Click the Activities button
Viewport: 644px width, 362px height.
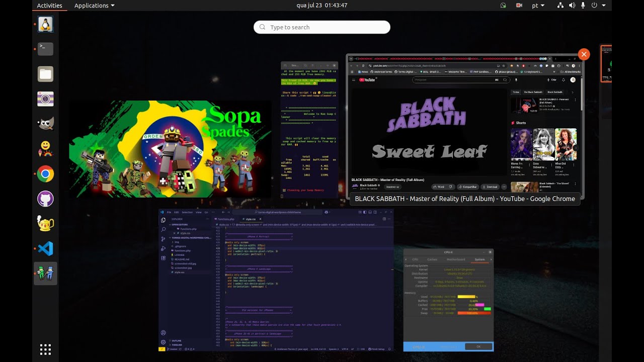click(x=49, y=6)
